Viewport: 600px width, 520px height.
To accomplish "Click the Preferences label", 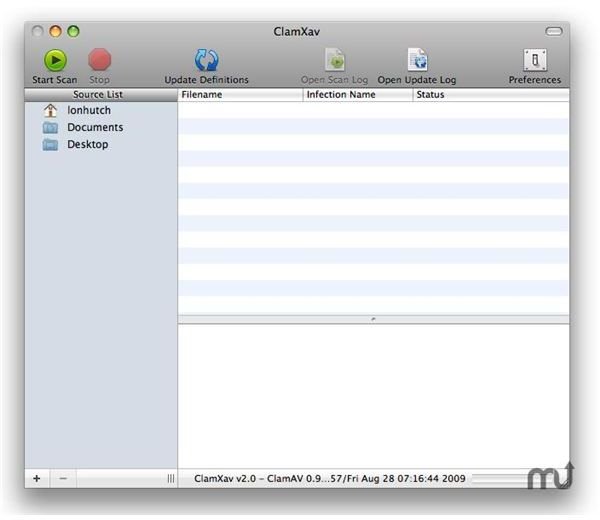I will (535, 80).
